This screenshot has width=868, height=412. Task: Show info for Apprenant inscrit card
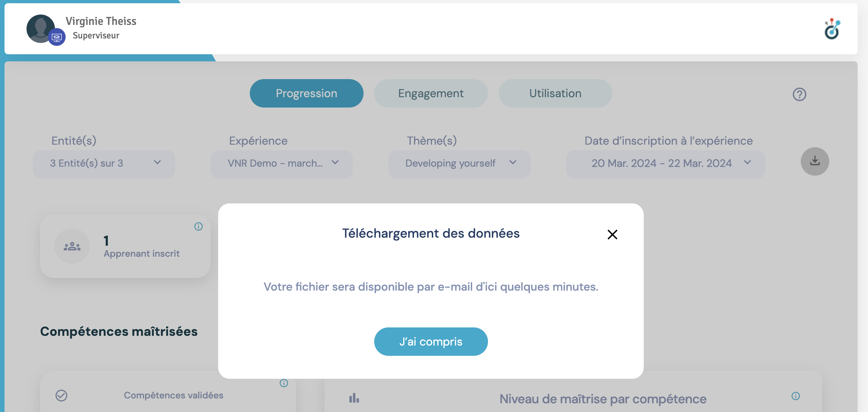coord(198,227)
